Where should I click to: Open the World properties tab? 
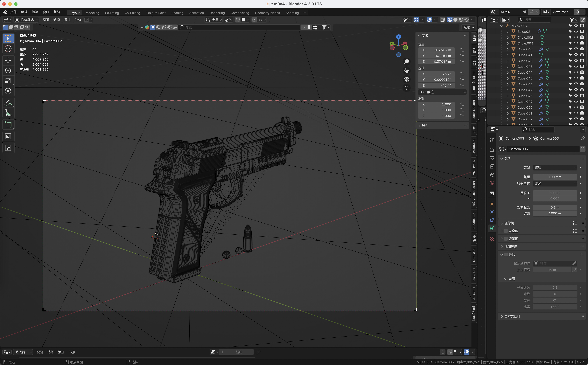click(x=492, y=183)
